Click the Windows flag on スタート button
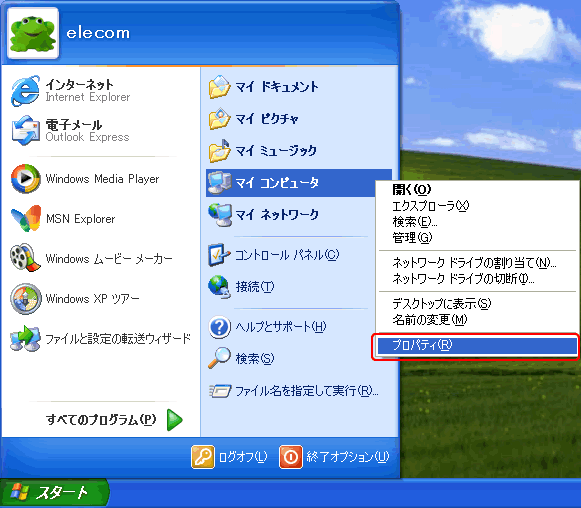This screenshot has height=508, width=581. pos(20,493)
